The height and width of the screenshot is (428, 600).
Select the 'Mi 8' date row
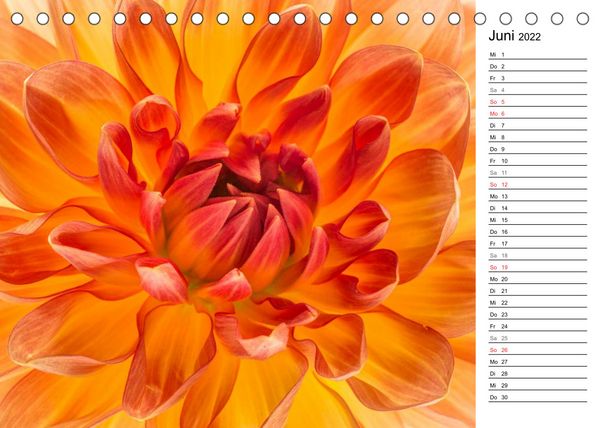tap(538, 137)
